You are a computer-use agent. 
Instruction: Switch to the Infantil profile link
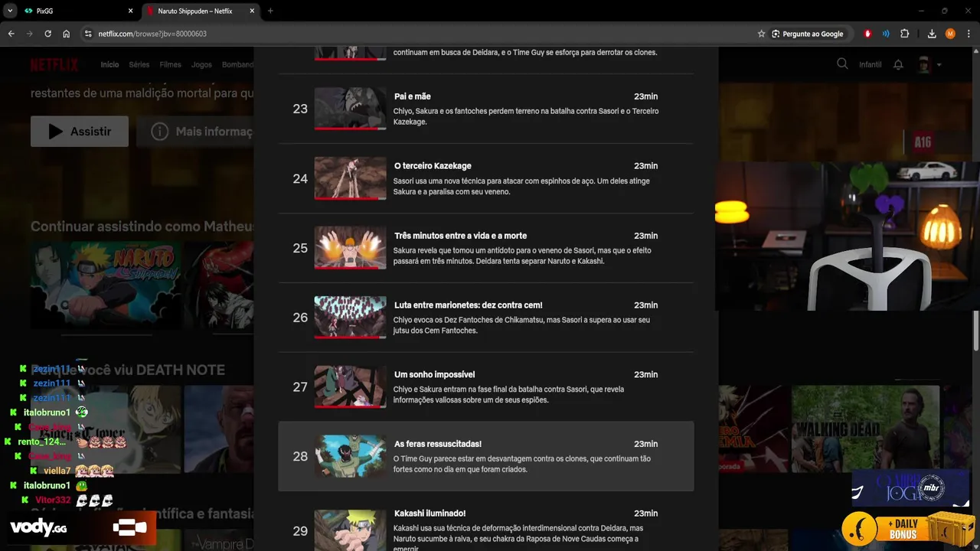click(871, 64)
